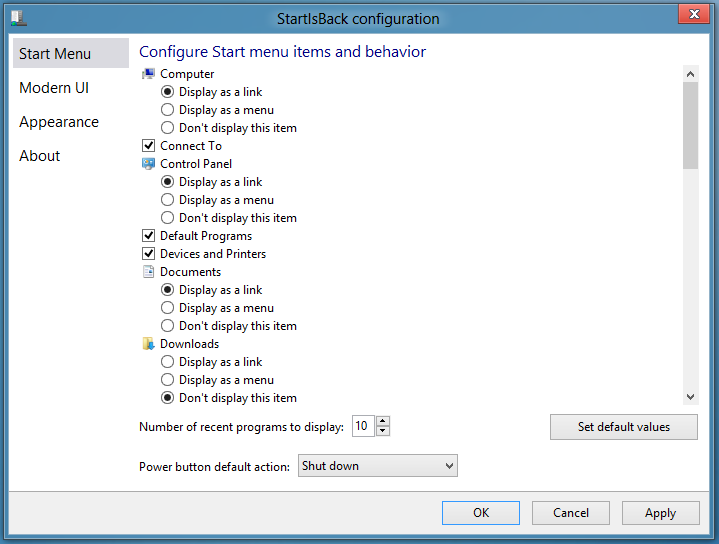Uncheck the Connect To checkbox
Image resolution: width=719 pixels, height=544 pixels.
[149, 146]
